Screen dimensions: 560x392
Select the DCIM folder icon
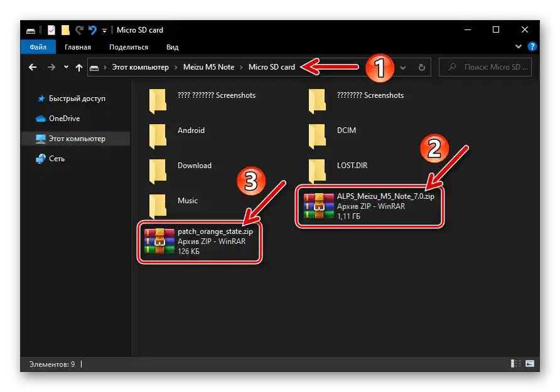(x=317, y=137)
